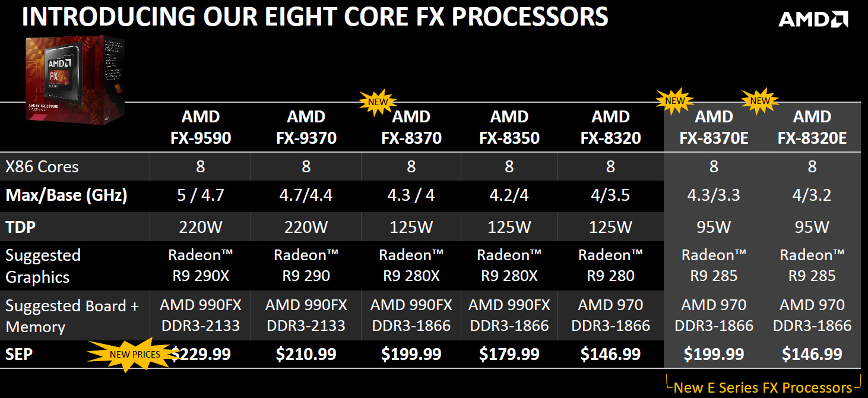Click the $229.99 price for FX-9590
Screen dimensions: 868x398
[202, 355]
